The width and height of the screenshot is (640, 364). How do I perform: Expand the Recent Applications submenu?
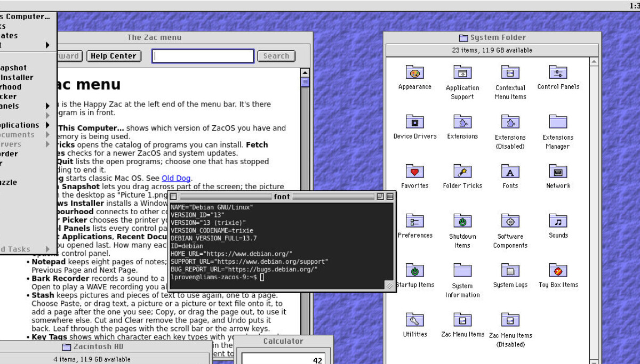tap(47, 125)
